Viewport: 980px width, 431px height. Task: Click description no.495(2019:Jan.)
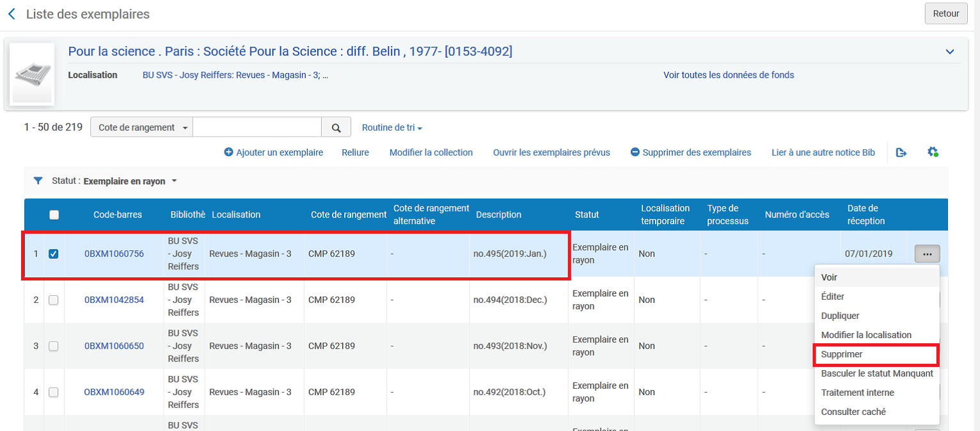click(510, 254)
